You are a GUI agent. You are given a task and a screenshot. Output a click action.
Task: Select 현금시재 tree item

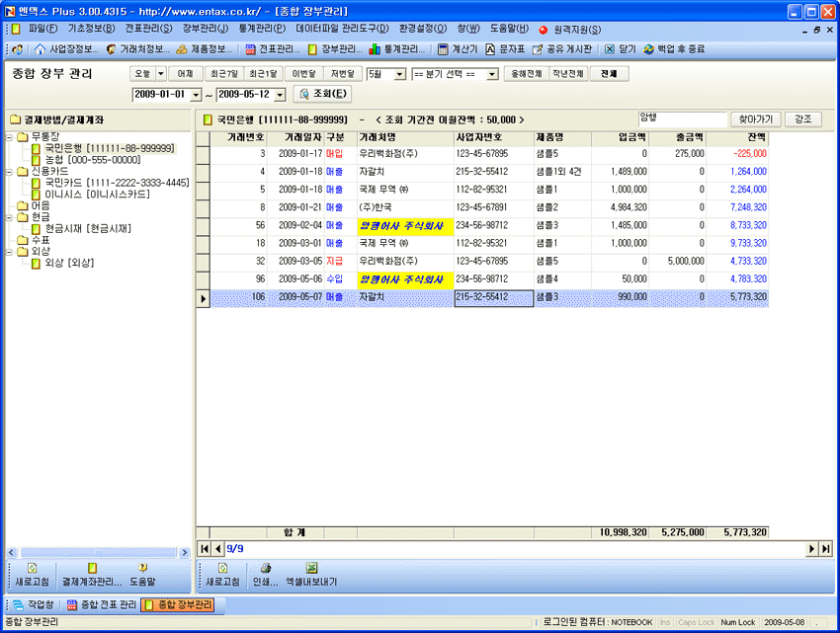88,229
